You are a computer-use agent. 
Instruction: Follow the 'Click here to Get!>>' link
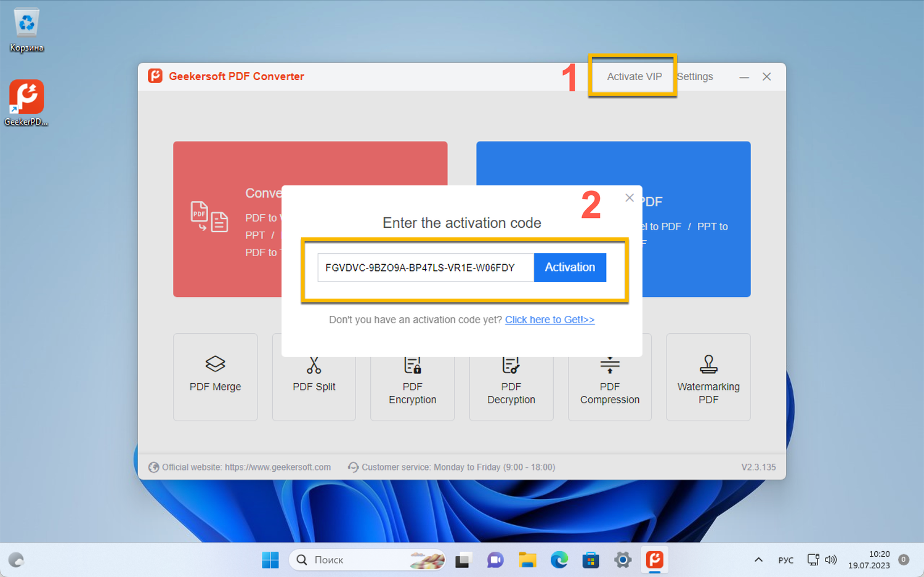549,320
